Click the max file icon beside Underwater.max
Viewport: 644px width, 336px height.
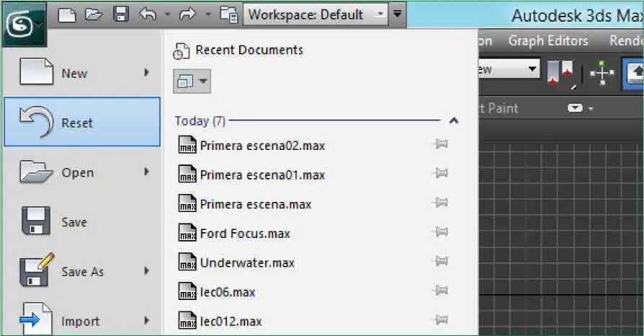187,262
